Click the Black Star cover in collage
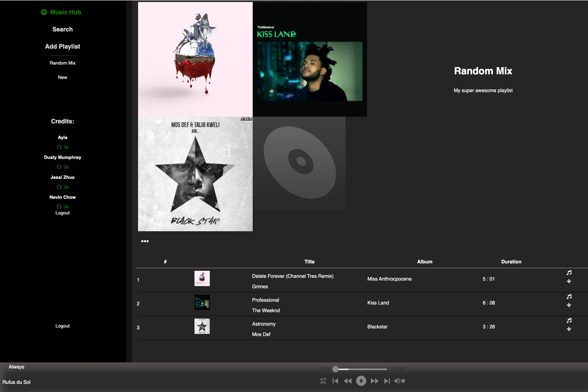Image resolution: width=588 pixels, height=392 pixels. [195, 174]
